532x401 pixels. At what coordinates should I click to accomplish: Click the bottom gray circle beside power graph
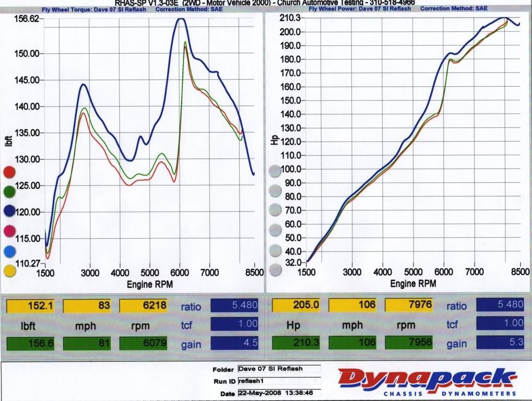[275, 270]
